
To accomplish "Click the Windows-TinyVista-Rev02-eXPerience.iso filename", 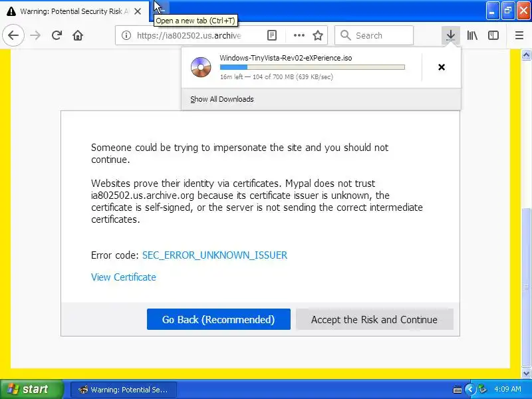I will (x=286, y=58).
